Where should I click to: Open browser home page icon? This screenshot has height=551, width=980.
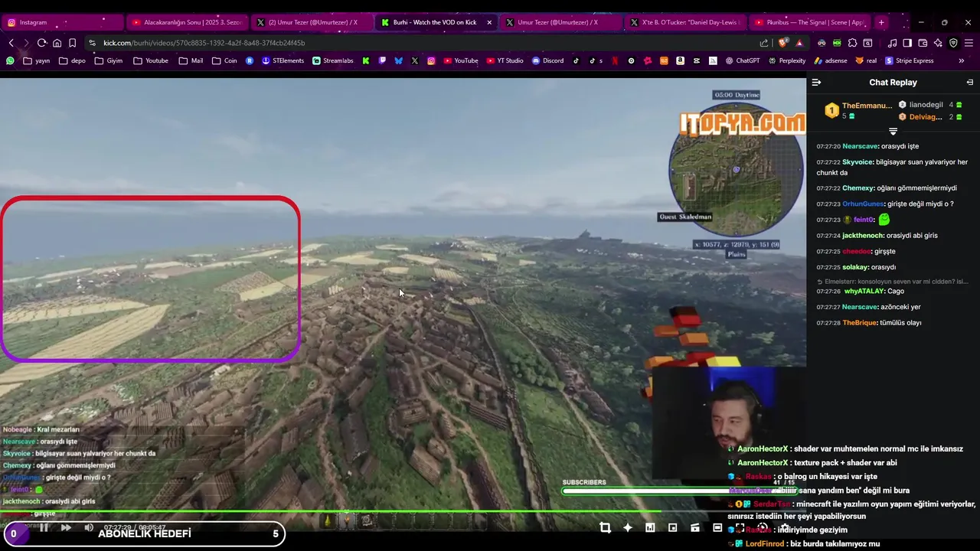pos(57,43)
